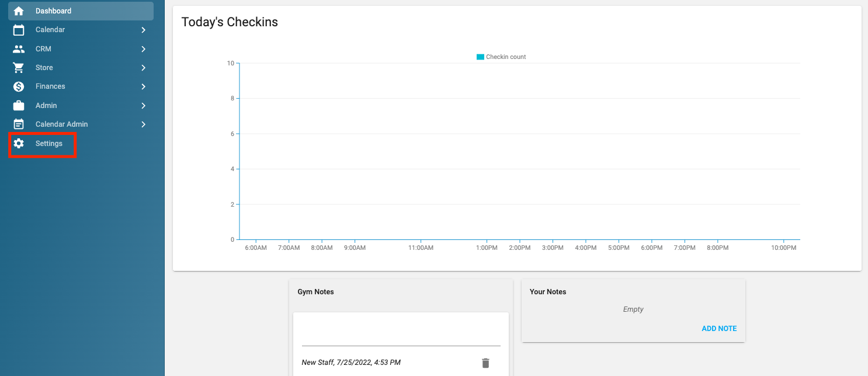
Task: Click the CRM people icon
Action: [x=19, y=49]
